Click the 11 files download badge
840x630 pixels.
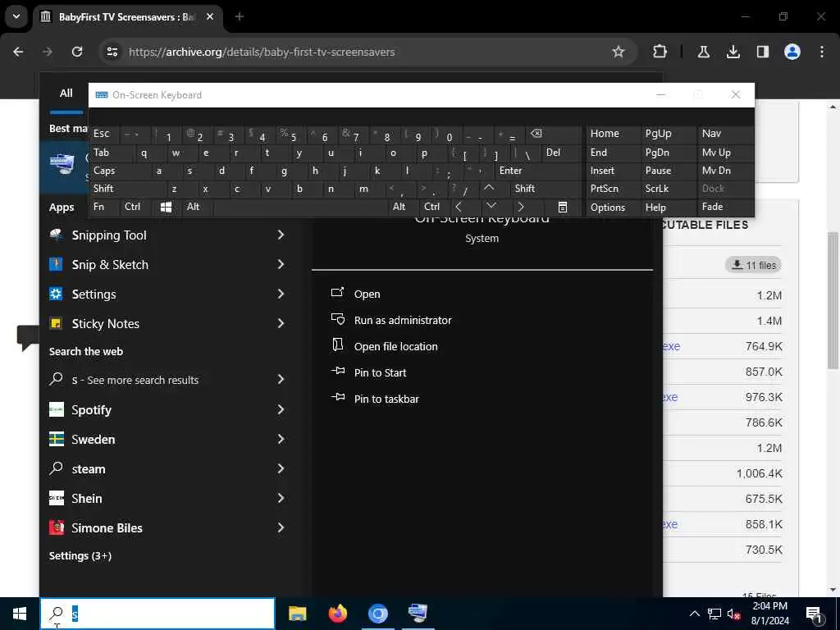click(754, 265)
